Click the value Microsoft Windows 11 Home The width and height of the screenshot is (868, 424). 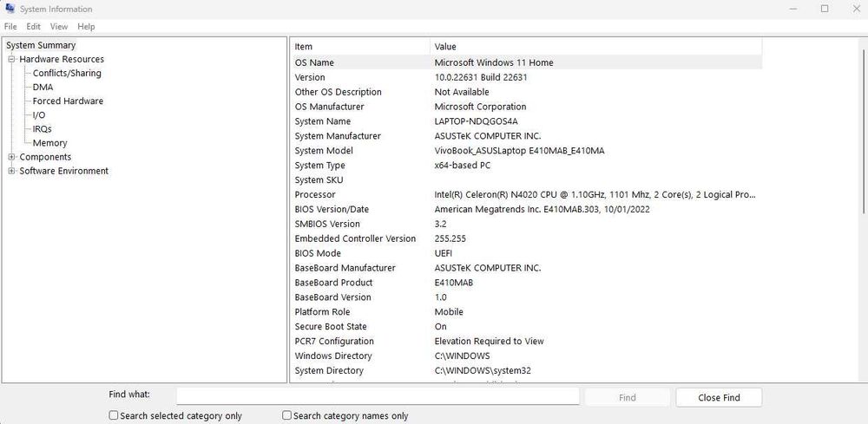click(494, 62)
